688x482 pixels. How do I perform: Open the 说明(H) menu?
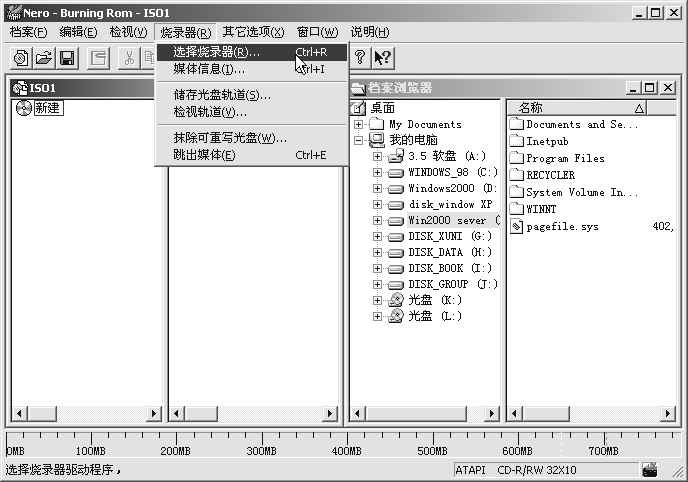pos(369,32)
